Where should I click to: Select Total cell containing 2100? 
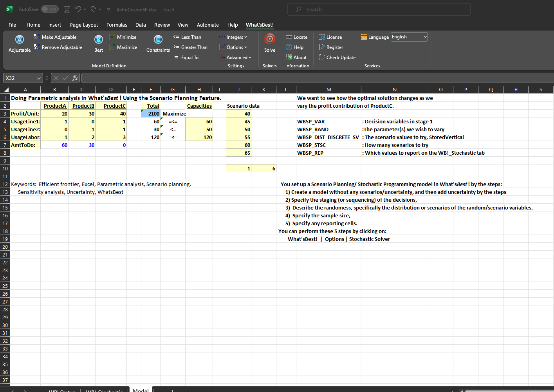[151, 114]
